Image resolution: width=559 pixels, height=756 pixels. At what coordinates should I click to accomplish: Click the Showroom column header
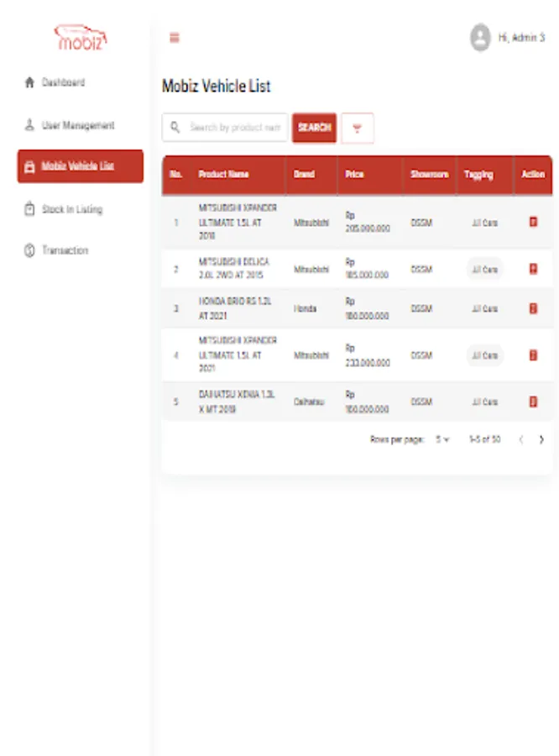430,174
